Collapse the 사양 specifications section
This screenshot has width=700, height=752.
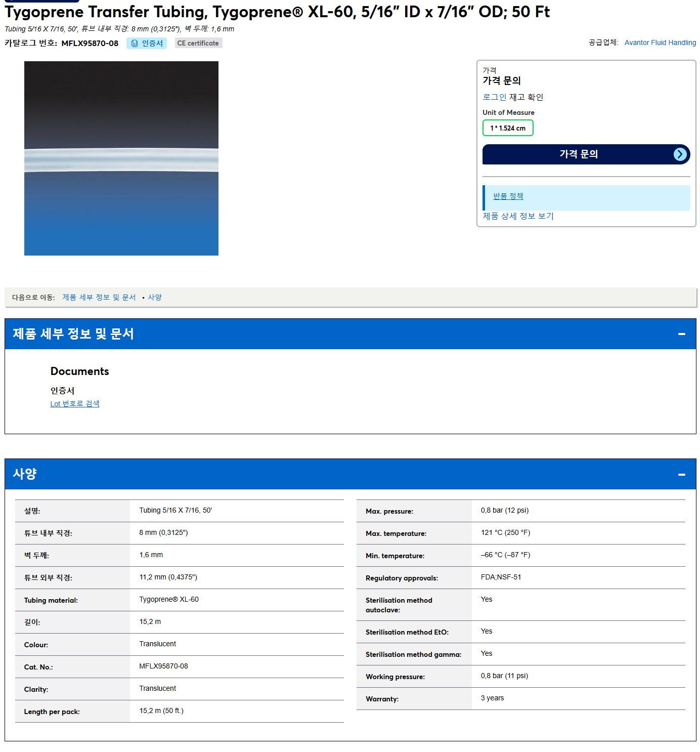(681, 475)
